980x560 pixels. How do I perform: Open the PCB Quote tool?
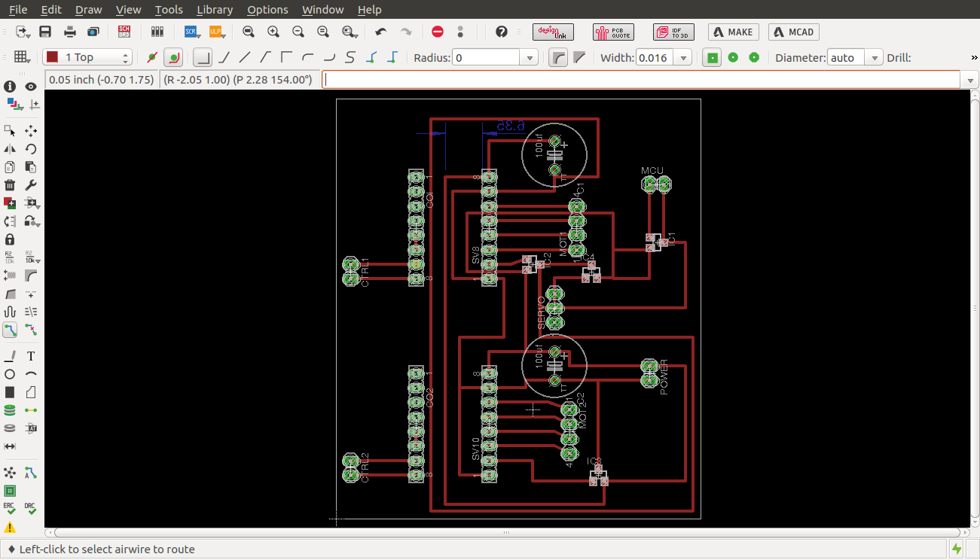[613, 32]
